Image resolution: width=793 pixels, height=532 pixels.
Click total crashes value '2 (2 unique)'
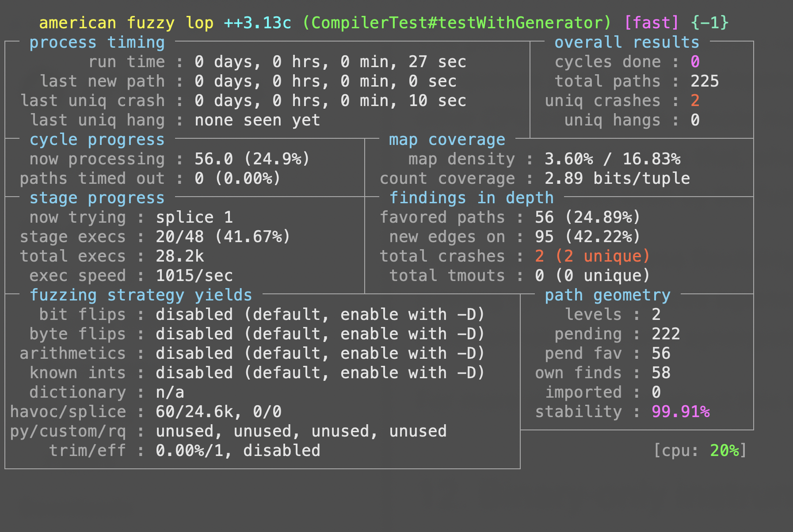tap(593, 256)
